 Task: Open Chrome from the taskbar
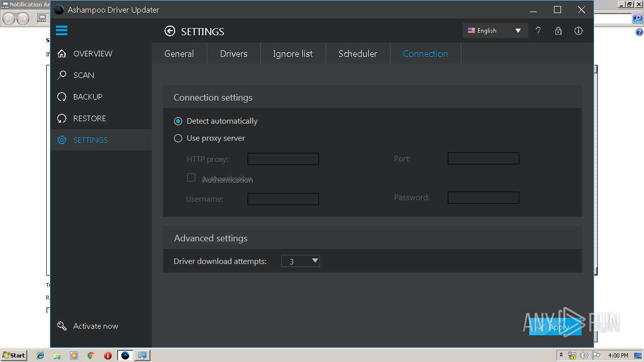click(x=91, y=355)
